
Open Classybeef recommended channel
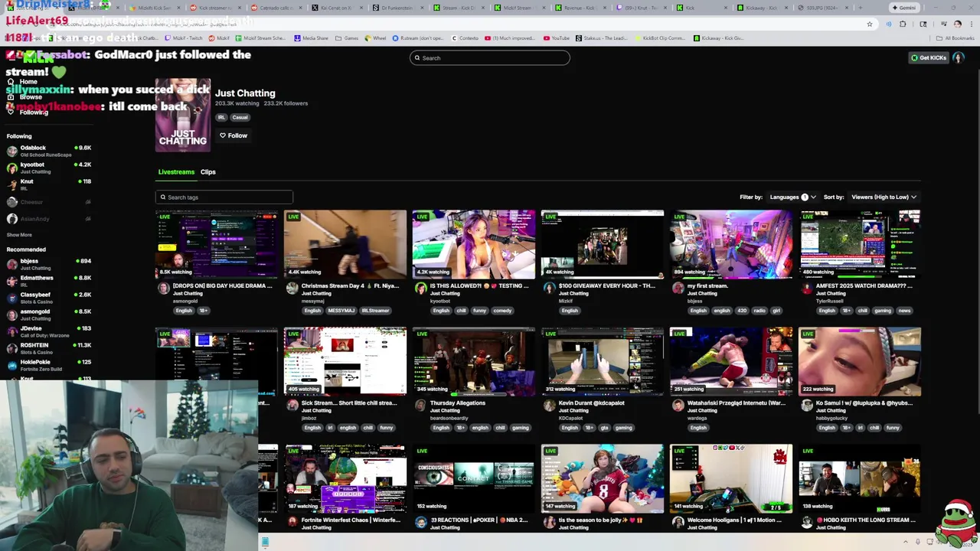(49, 298)
